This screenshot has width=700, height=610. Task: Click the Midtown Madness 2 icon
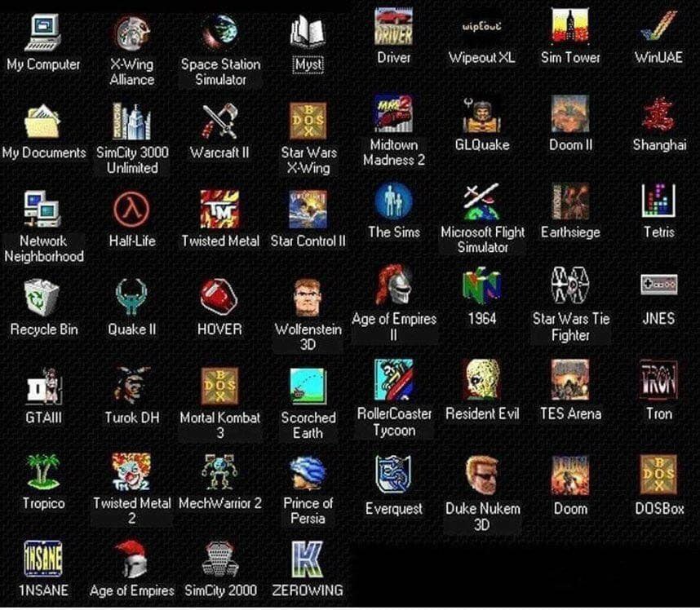[393, 114]
